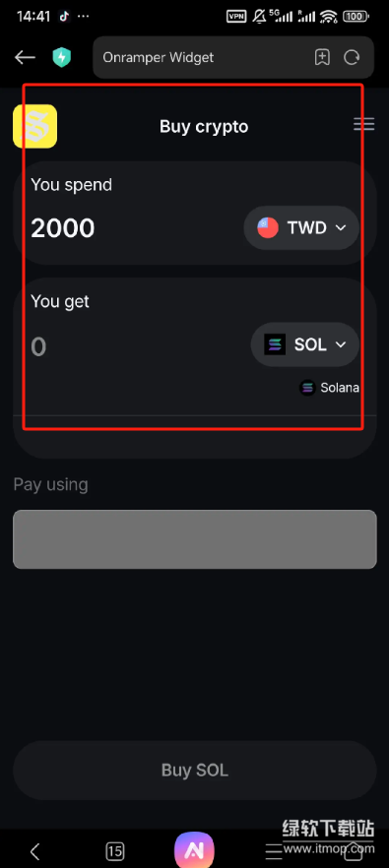Open the green shield security icon

click(x=61, y=57)
